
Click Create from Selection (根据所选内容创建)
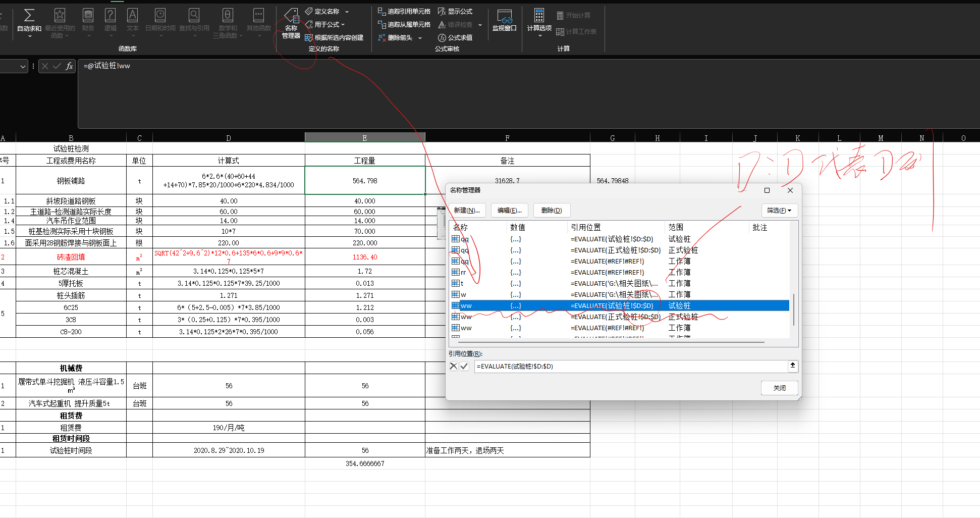[x=334, y=37]
